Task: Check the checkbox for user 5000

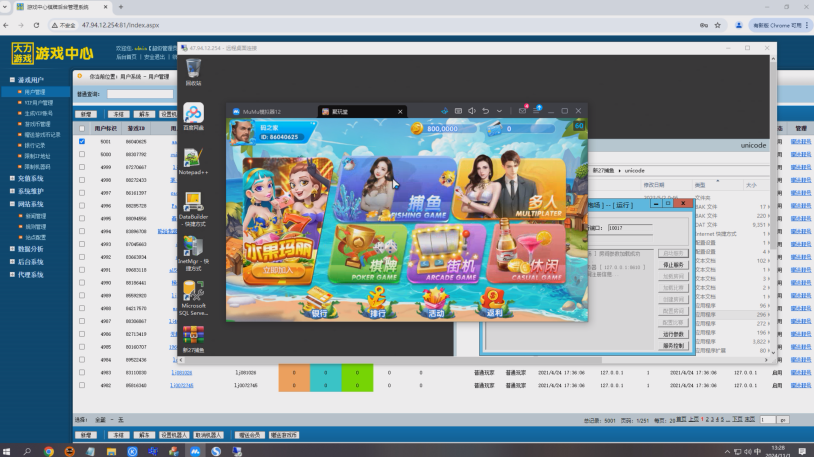Action: [x=82, y=155]
